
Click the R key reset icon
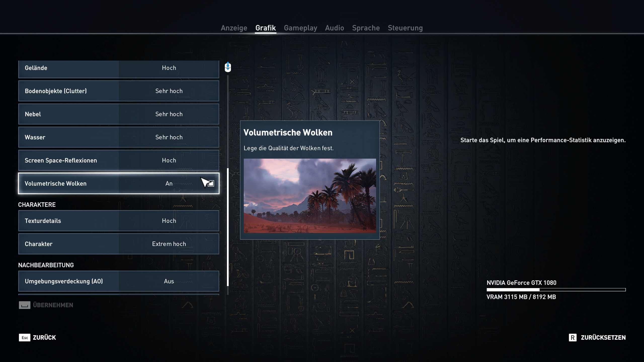coord(572,337)
